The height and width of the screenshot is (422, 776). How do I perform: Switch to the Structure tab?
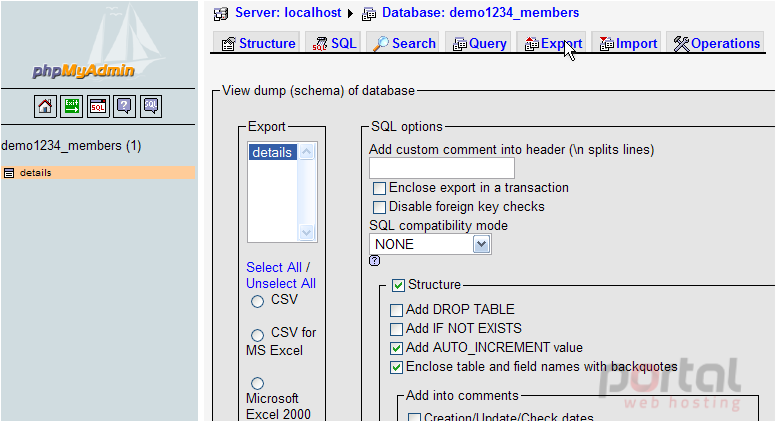[258, 44]
